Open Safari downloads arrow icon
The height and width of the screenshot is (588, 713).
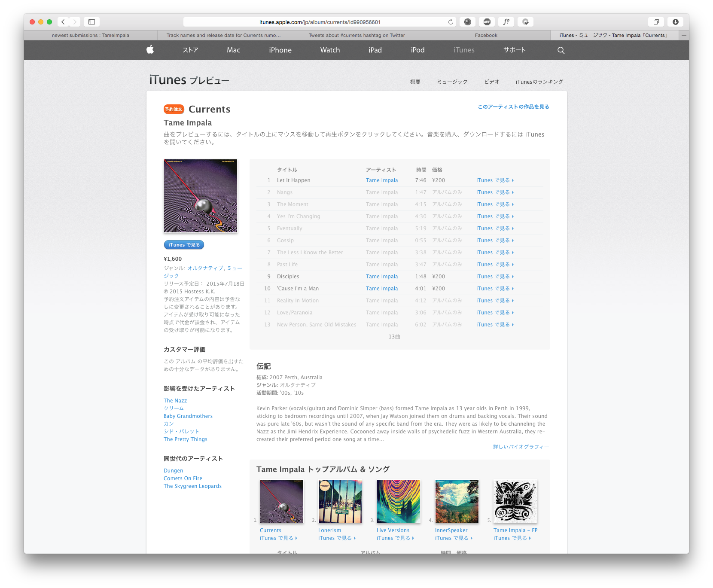point(675,22)
